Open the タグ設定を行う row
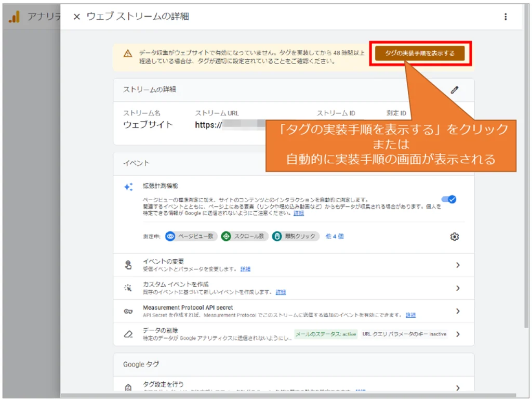Viewport: 532px width, 402px height. 458,387
